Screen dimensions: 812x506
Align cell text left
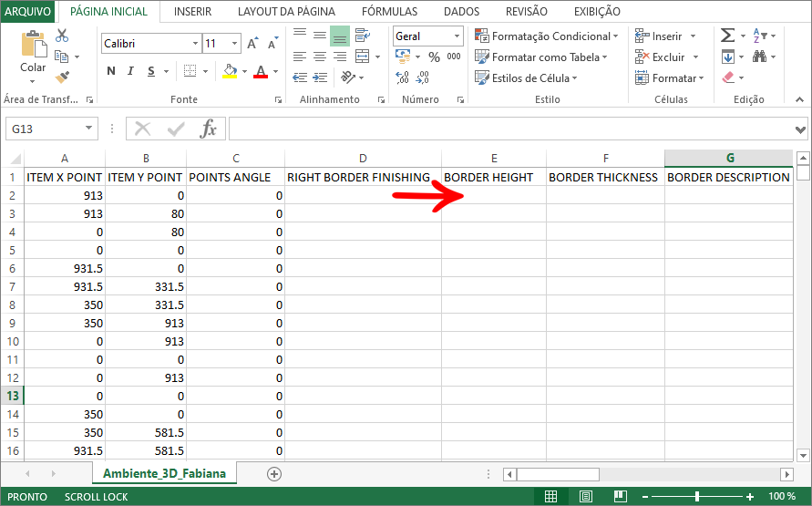point(300,57)
